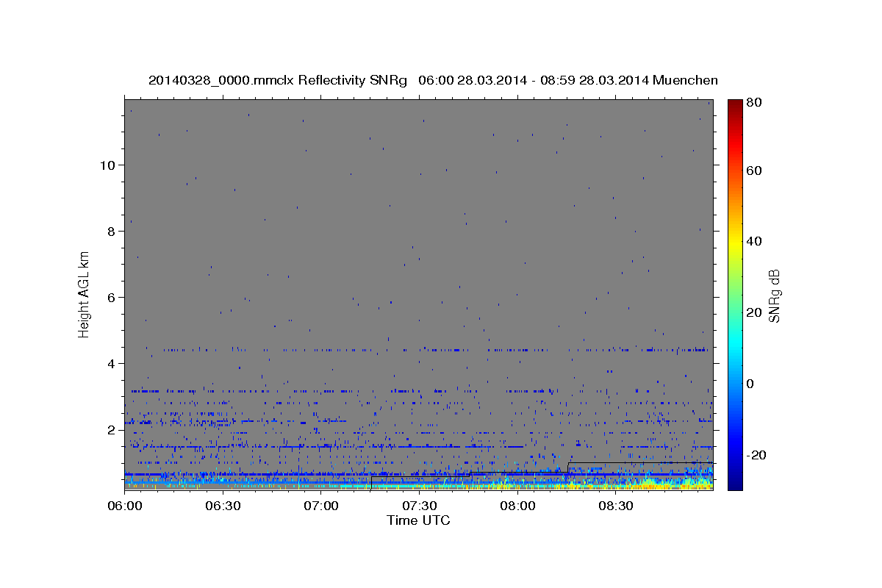The width and height of the screenshot is (882, 588).
Task: Click colorbar label '-20'
Action: 758,455
